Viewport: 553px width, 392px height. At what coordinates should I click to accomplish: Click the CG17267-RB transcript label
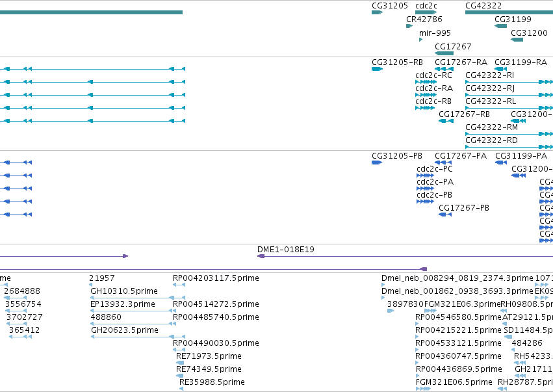(x=464, y=114)
